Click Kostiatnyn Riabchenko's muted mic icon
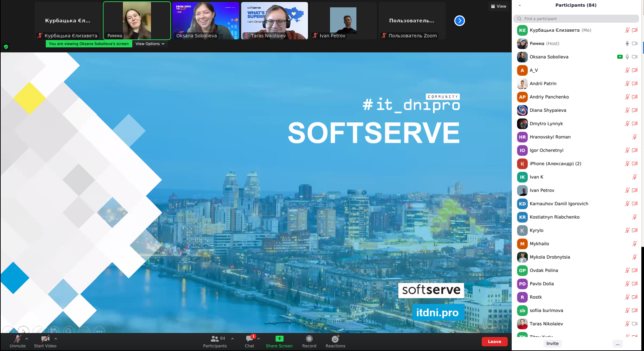This screenshot has width=644, height=351. (635, 217)
